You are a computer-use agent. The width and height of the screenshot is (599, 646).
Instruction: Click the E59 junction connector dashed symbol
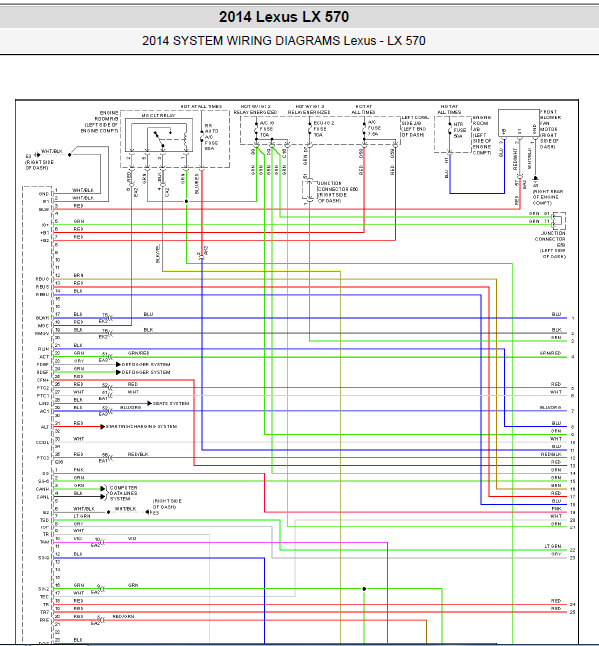pyautogui.click(x=559, y=220)
